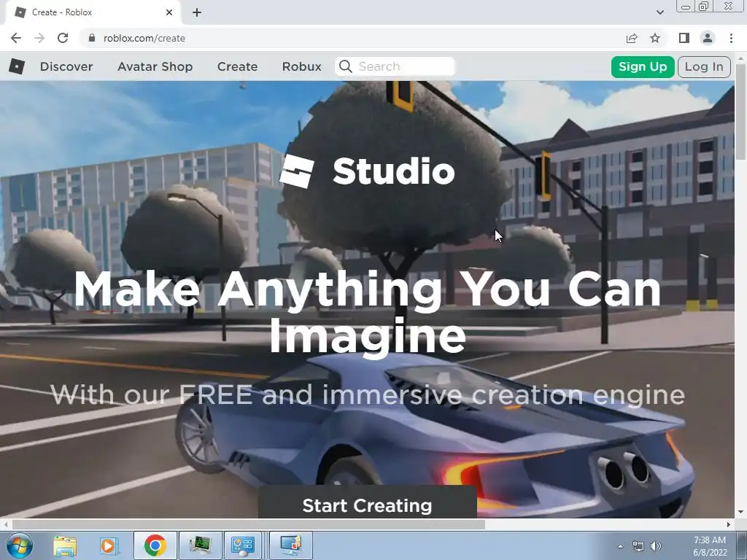The height and width of the screenshot is (560, 747).
Task: Click the vertical scrollbar thumb
Action: point(741,112)
